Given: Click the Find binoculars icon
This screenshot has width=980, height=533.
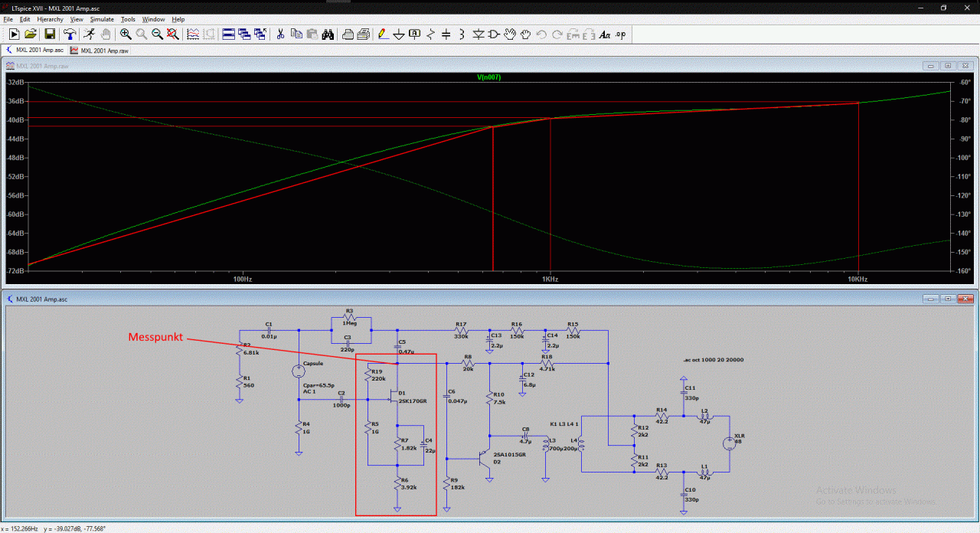Looking at the screenshot, I should [328, 34].
